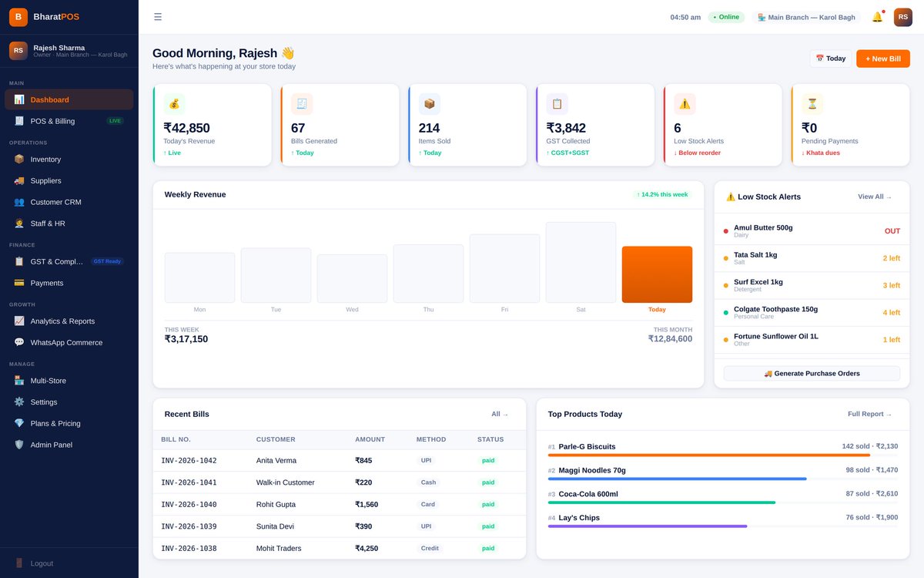Select Amul Butter 500g alert row

[812, 231]
